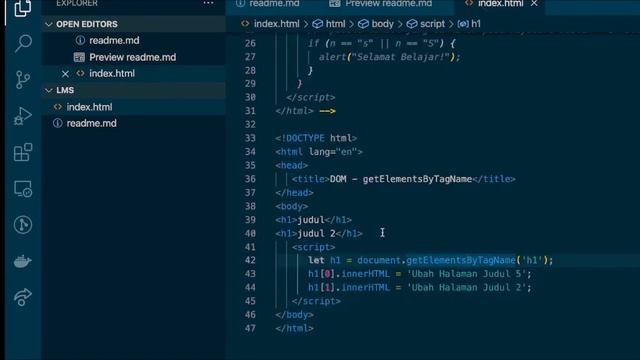Open the Source Control view
Viewport: 640px width, 360px height.
click(23, 79)
